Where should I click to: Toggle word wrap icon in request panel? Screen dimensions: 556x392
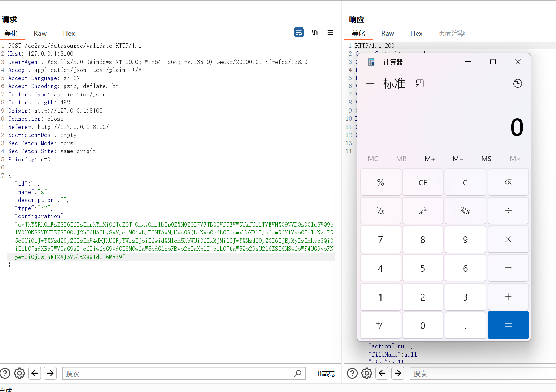[298, 33]
